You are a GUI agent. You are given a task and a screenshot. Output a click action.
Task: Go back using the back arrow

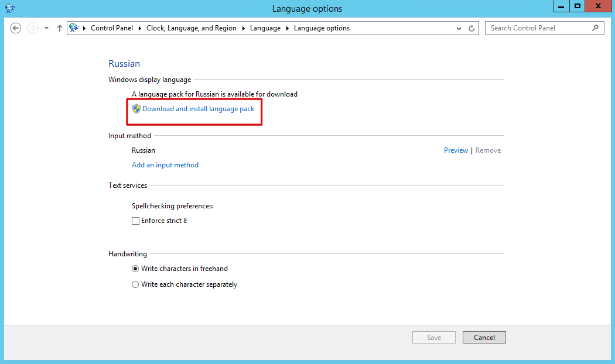[16, 28]
